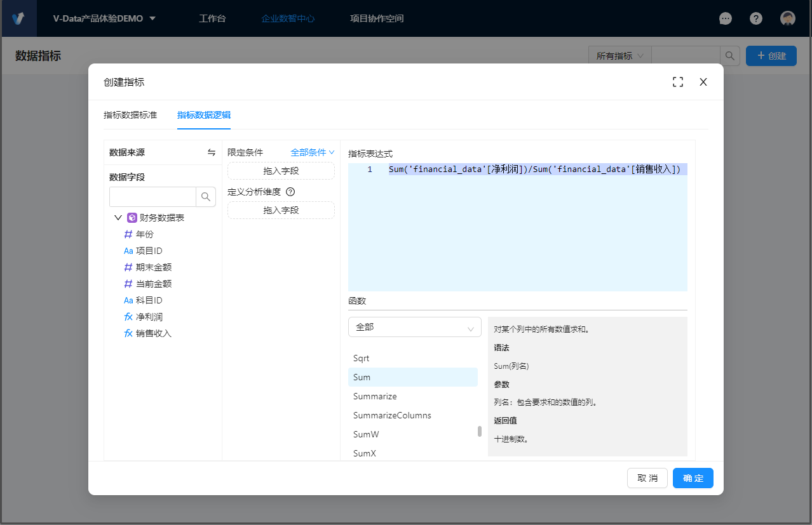
Task: Click the 确定 button
Action: click(x=693, y=478)
